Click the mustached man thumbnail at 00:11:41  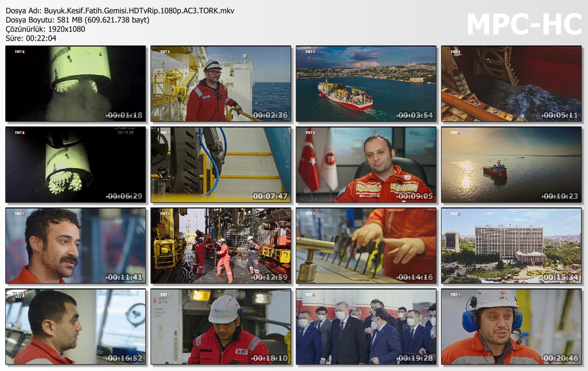click(x=76, y=246)
